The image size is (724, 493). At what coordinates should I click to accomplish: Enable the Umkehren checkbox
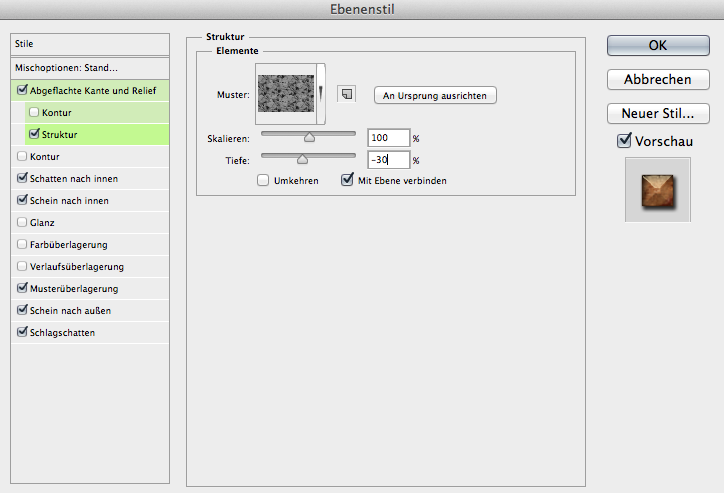point(263,180)
